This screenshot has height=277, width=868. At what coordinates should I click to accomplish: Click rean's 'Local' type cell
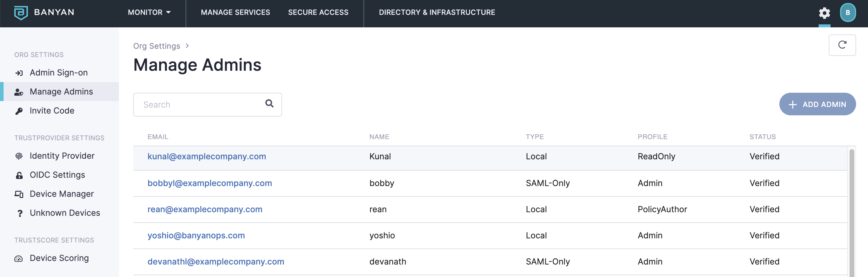(536, 209)
